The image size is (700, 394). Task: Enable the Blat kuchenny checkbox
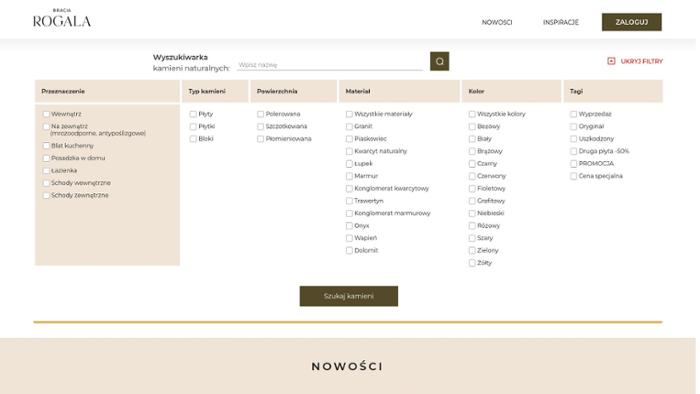[46, 146]
